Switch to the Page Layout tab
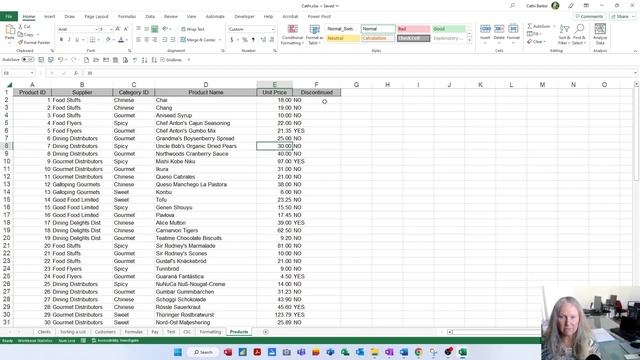 pos(96,16)
